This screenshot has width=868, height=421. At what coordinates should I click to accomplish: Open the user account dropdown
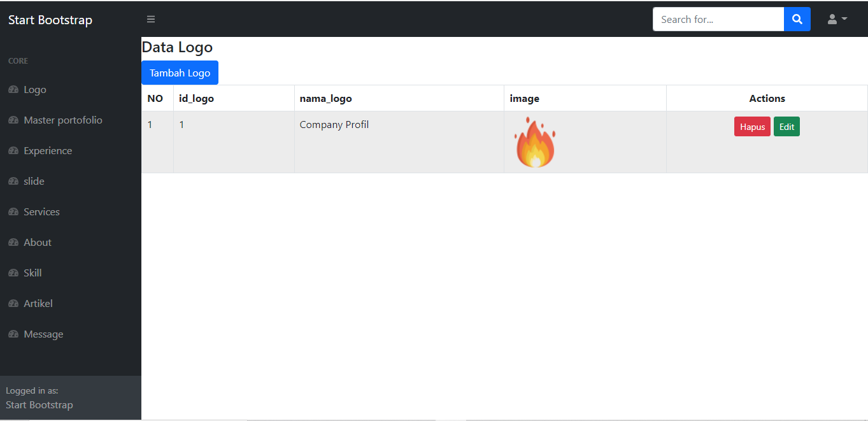837,19
